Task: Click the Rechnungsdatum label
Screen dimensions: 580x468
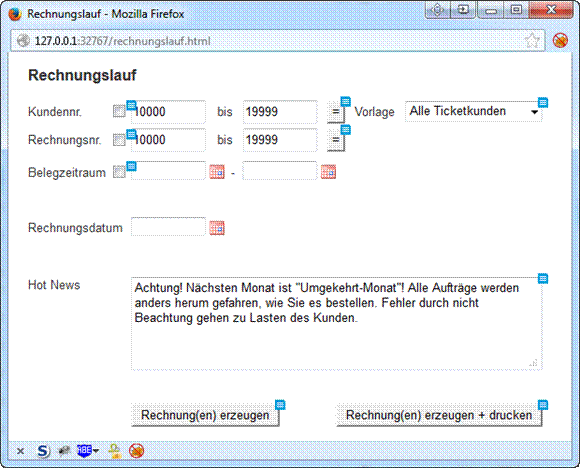Action: 75,228
